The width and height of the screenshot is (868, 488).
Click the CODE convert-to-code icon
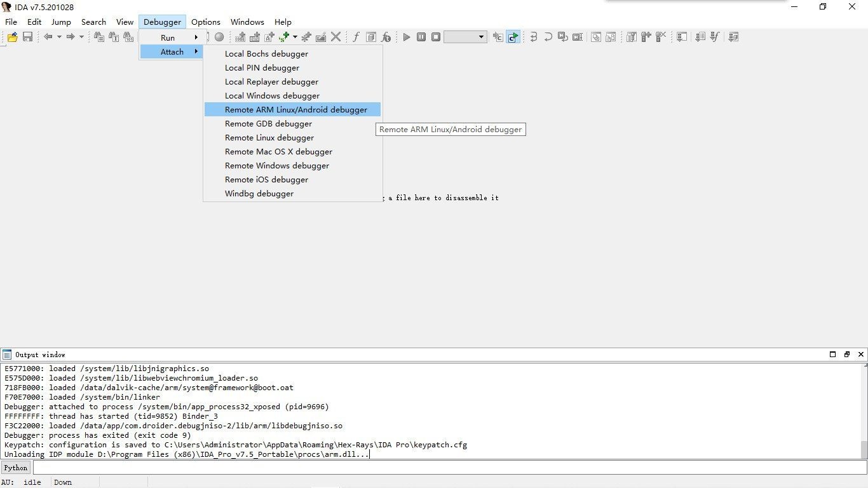point(240,37)
